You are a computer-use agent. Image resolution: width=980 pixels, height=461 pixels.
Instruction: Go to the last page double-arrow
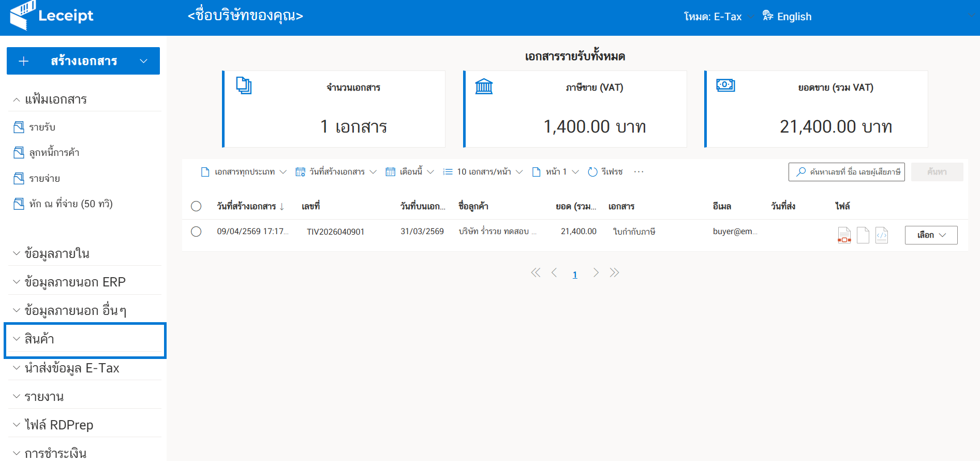[x=614, y=273]
